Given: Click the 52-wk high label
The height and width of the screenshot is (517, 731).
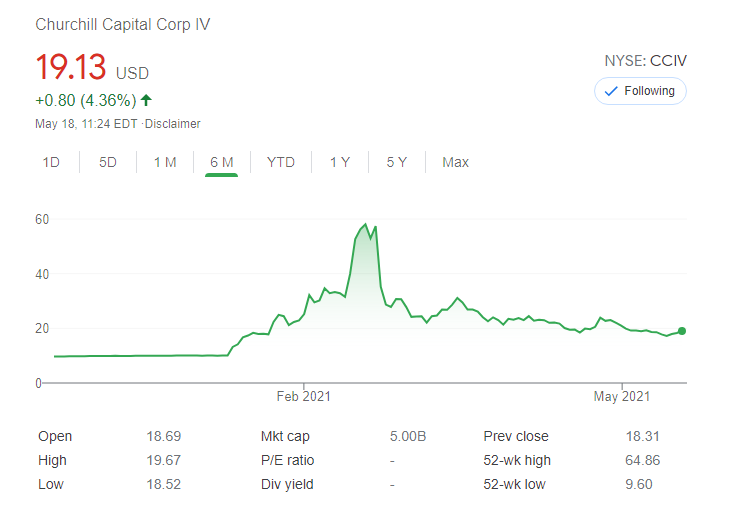Looking at the screenshot, I should click(x=517, y=461).
